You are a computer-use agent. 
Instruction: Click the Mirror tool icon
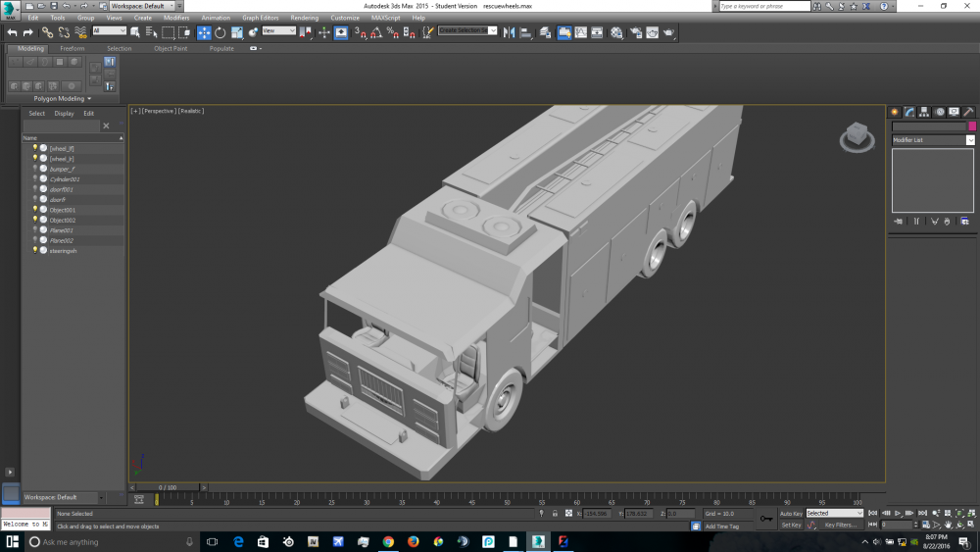coord(509,32)
